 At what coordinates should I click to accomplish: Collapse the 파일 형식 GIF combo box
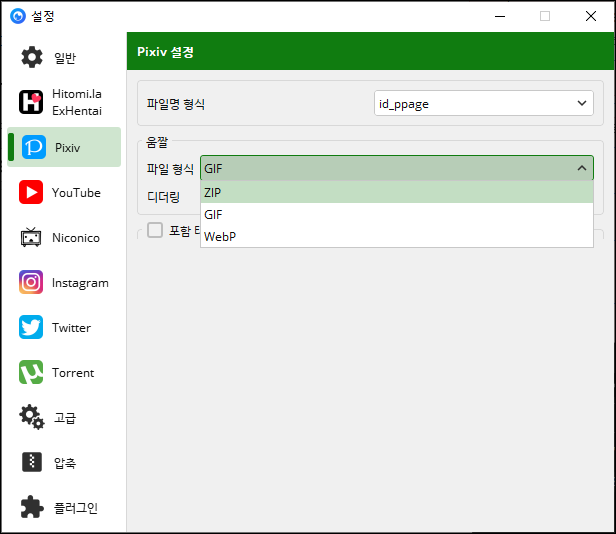tap(397, 168)
